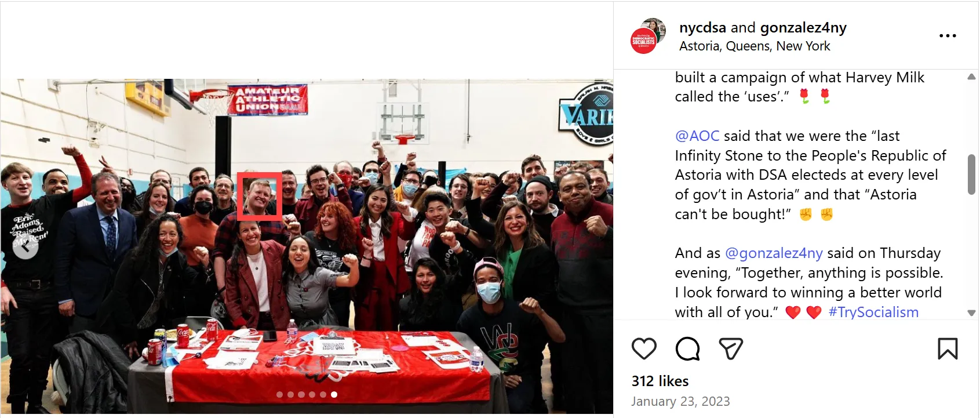Like the post with the heart icon
The image size is (980, 418).
tap(644, 348)
